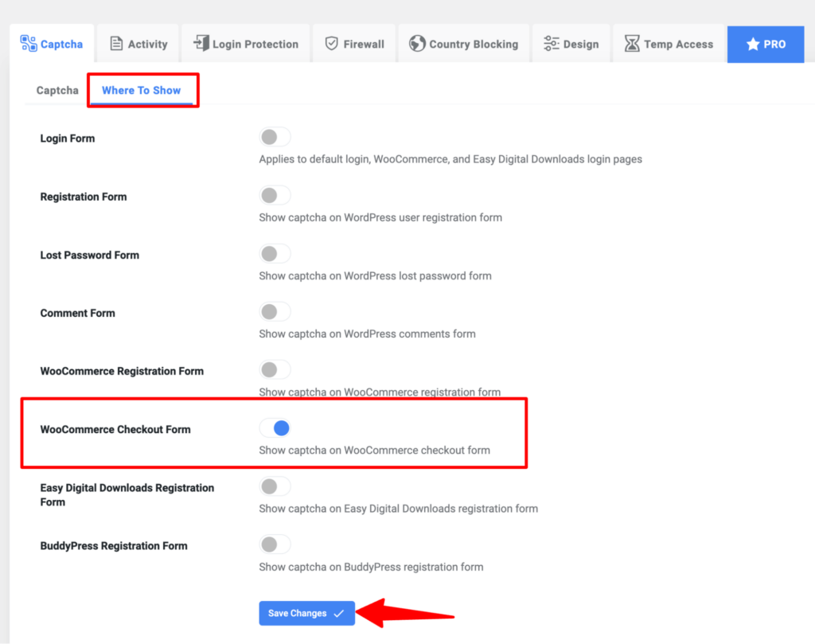Enable the Lost Password Form toggle

click(275, 253)
